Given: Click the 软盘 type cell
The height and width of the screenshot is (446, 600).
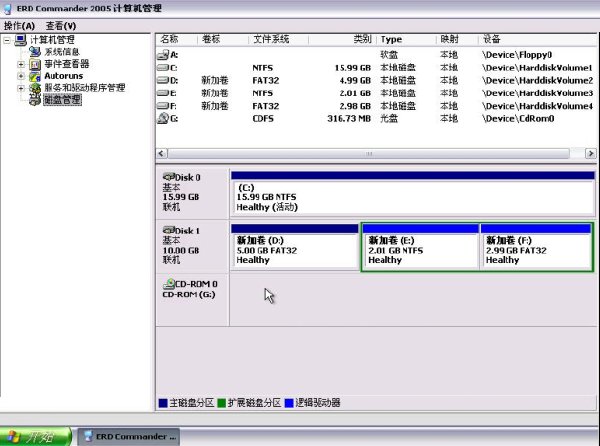Looking at the screenshot, I should pos(389,55).
